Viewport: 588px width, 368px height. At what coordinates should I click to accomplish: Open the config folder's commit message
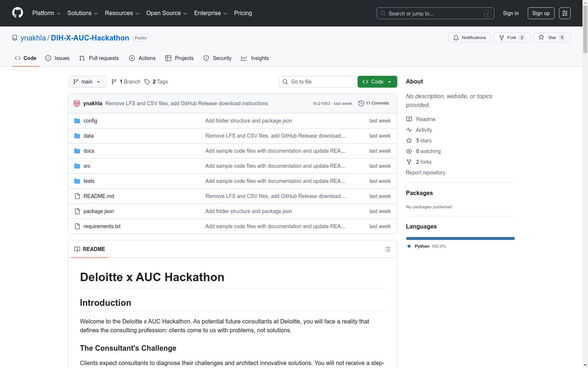249,121
